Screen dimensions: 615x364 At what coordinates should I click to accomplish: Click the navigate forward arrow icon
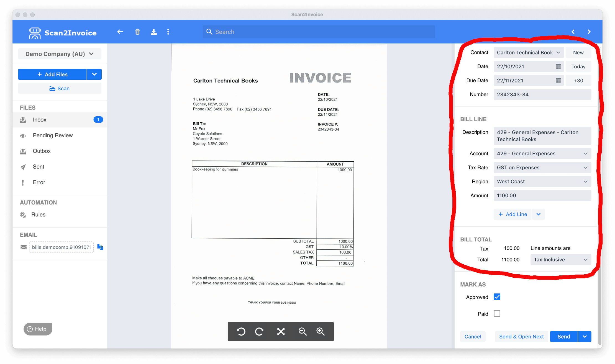pos(589,31)
